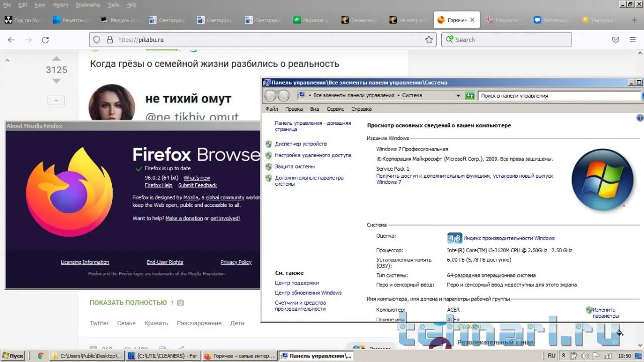The width and height of the screenshot is (644, 362).
Task: Expand the dropdown arrow before Все элементы
Action: pos(310,95)
